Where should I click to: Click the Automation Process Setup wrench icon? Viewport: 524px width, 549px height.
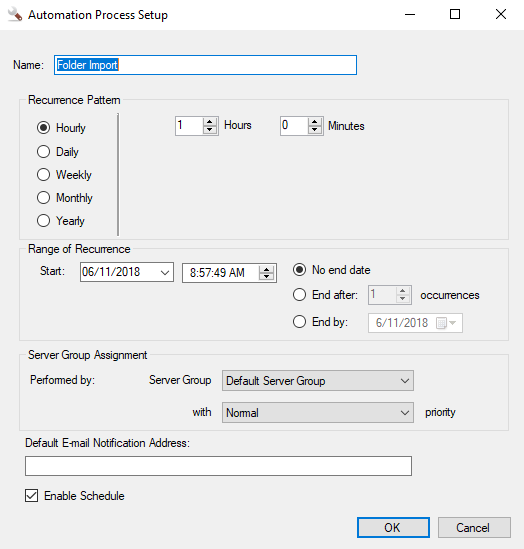pos(15,14)
